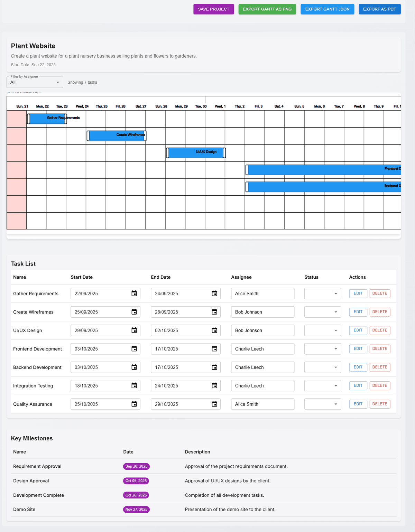
Task: Open calendar picker for Create Wireframes end date
Action: coord(214,312)
